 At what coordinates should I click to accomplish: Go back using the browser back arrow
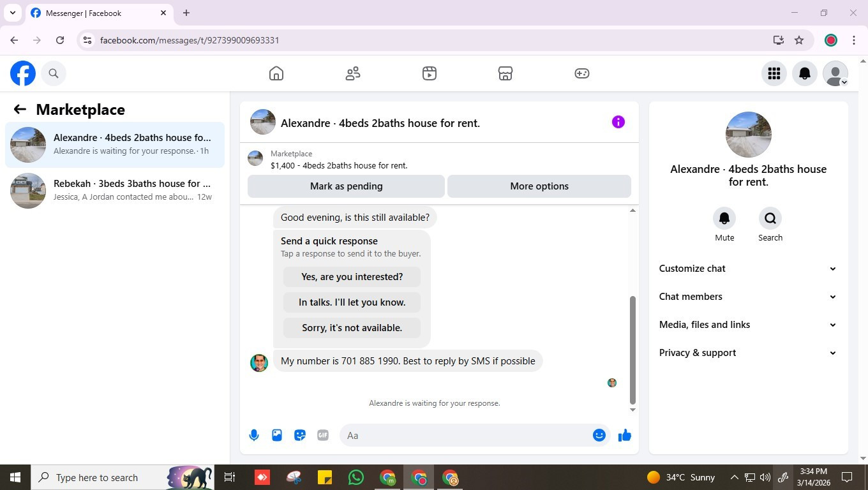(14, 40)
